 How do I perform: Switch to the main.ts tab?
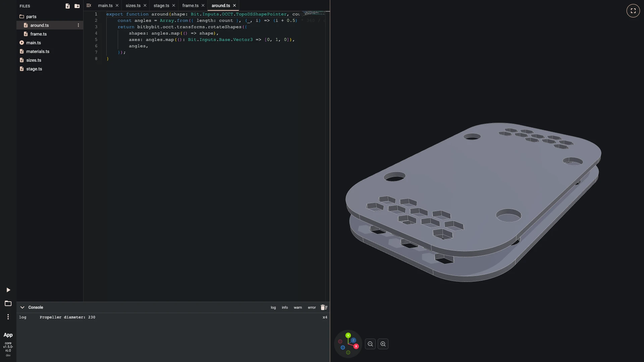(x=105, y=5)
